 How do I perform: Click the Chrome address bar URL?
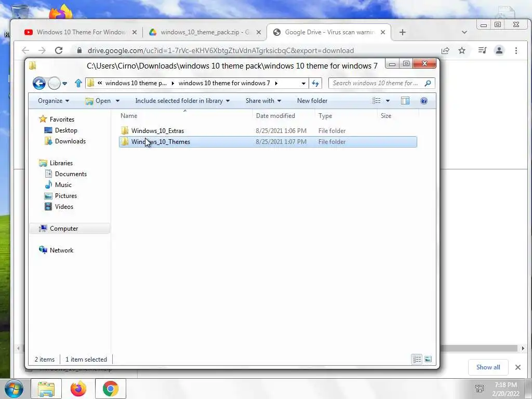220,50
